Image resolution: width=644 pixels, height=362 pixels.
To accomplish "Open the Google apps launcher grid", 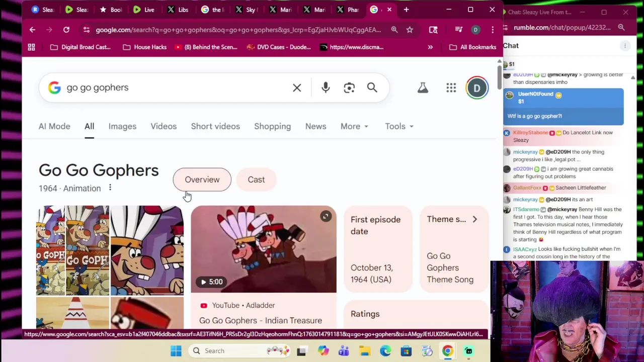I will pos(451,88).
